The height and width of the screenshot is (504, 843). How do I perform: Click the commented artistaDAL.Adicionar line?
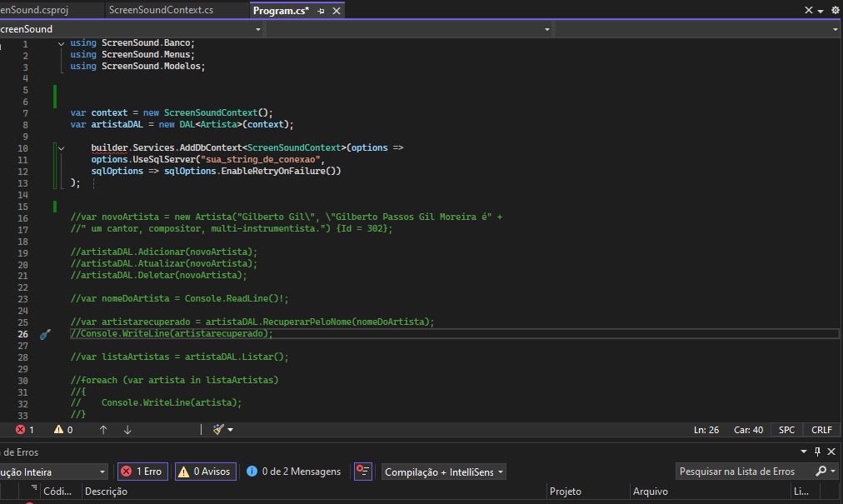click(x=164, y=252)
